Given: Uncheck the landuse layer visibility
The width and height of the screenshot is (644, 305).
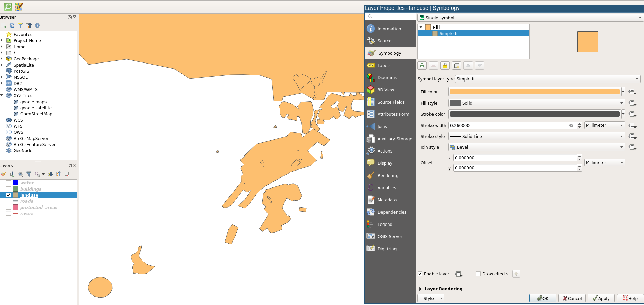Looking at the screenshot, I should 8,195.
